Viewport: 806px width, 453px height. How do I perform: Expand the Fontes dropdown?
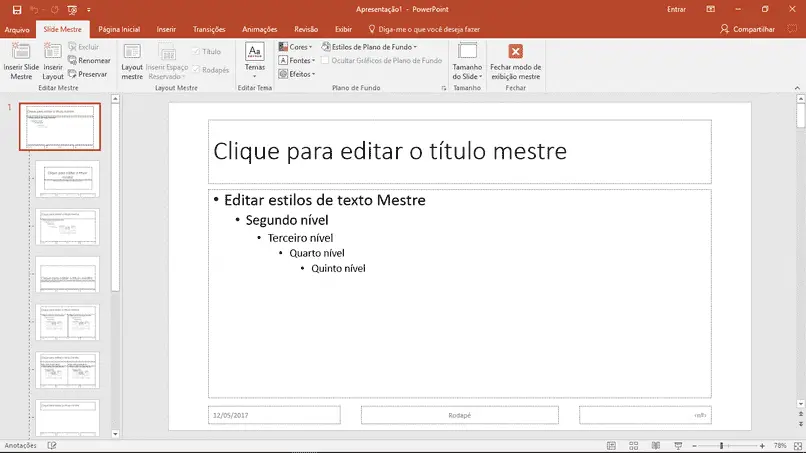click(297, 60)
